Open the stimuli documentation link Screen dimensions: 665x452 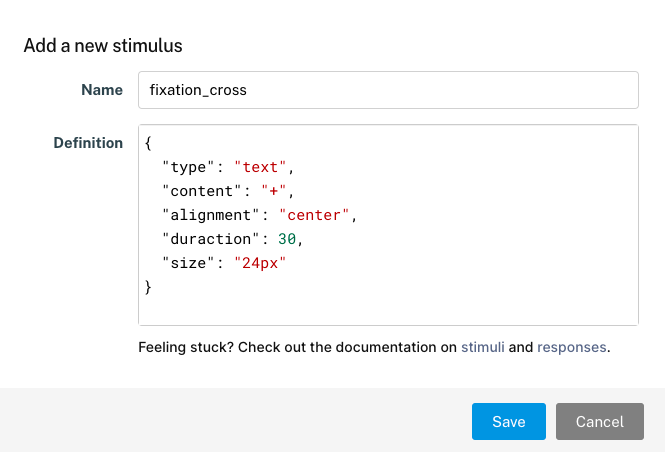(x=483, y=347)
